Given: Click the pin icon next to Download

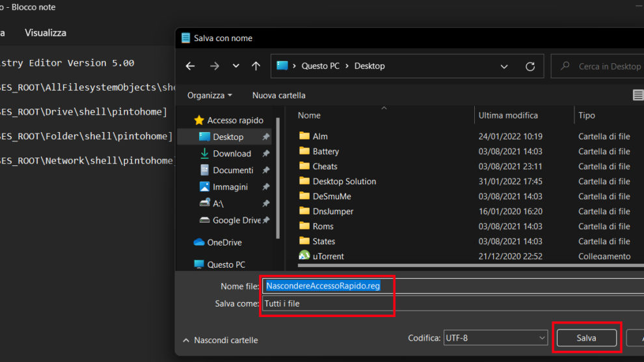Looking at the screenshot, I should pos(265,154).
